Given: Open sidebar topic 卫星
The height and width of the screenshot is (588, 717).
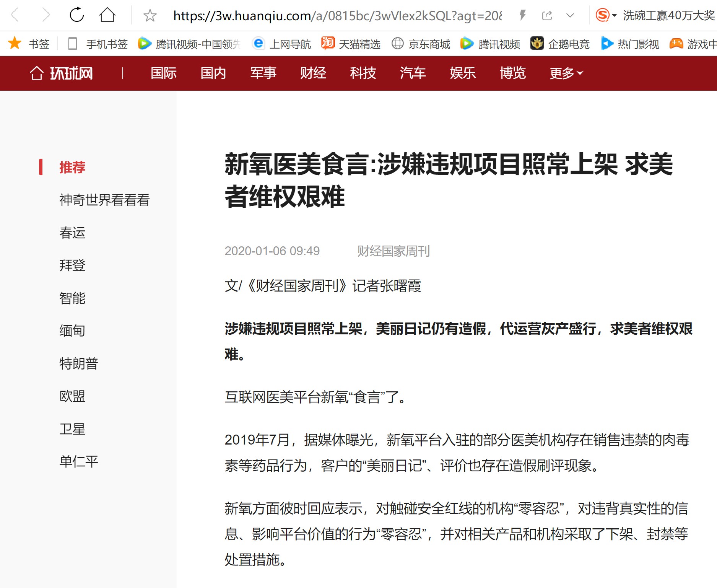Looking at the screenshot, I should coord(72,429).
